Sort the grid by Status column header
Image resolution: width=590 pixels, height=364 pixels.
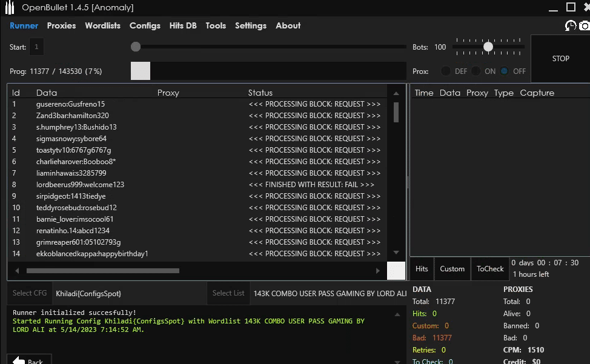click(x=260, y=93)
